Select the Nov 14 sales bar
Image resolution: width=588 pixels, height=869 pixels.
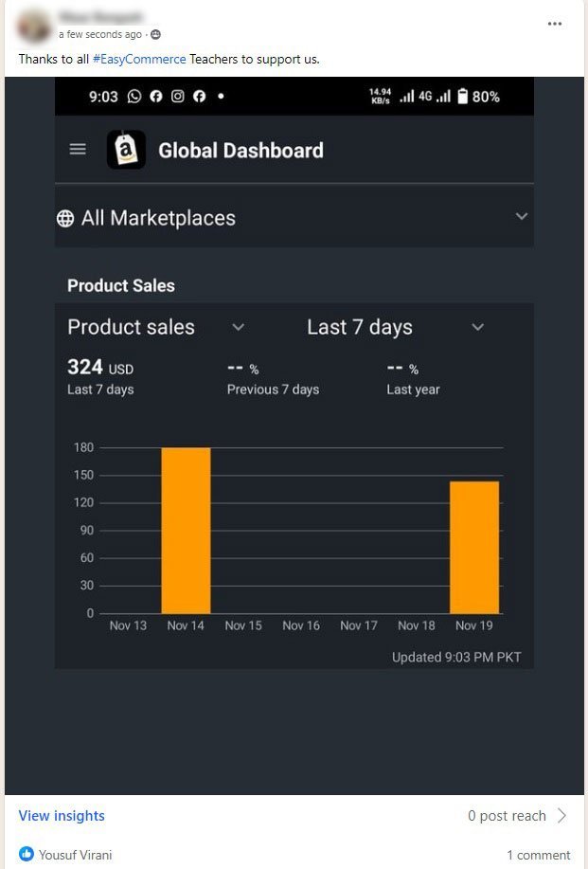(x=186, y=526)
